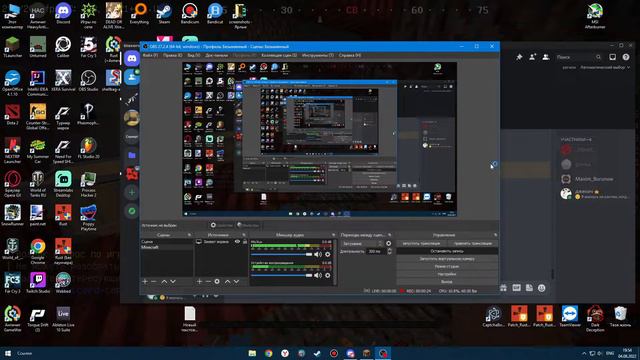The height and width of the screenshot is (360, 640).
Task: Move scene down arrow
Action: click(173, 282)
